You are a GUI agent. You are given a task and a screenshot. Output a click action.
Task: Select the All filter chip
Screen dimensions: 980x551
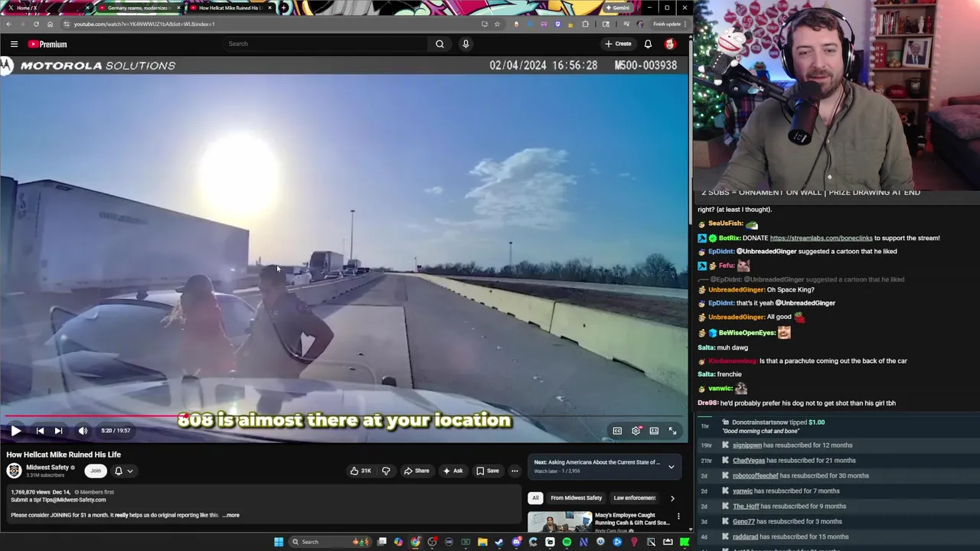coord(535,498)
